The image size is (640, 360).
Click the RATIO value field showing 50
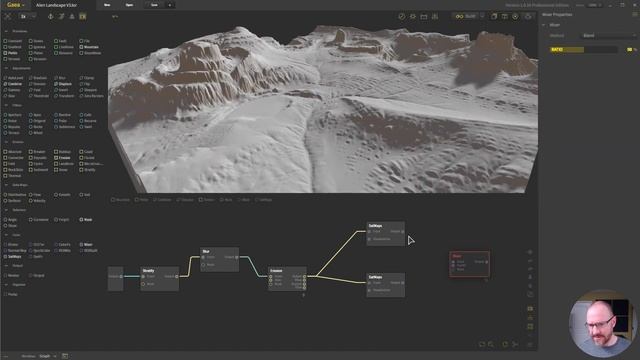(629, 49)
